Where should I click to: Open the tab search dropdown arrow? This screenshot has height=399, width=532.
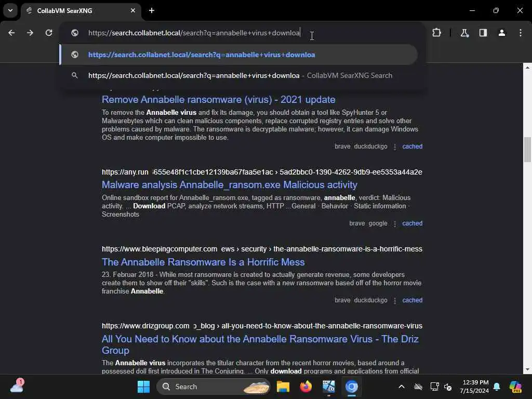pos(10,10)
